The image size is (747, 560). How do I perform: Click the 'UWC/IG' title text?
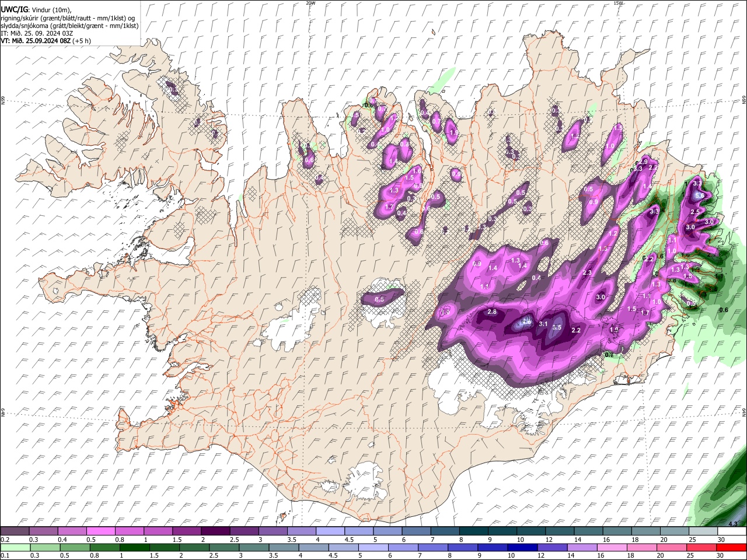click(x=13, y=9)
